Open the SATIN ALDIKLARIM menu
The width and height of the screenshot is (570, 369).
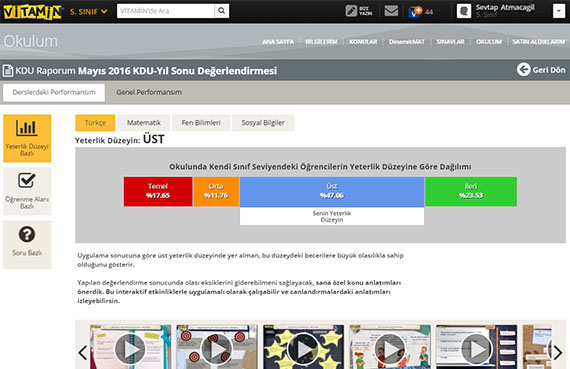pyautogui.click(x=538, y=42)
